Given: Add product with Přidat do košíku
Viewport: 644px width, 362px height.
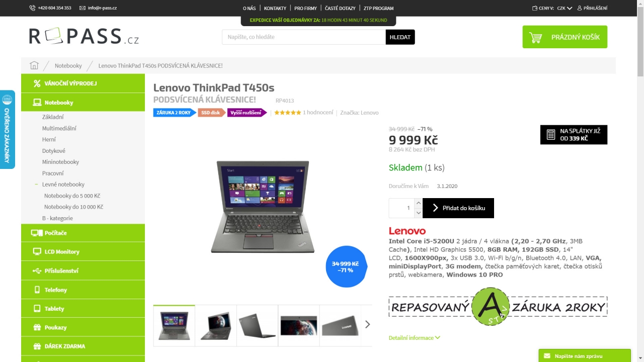Looking at the screenshot, I should point(458,208).
